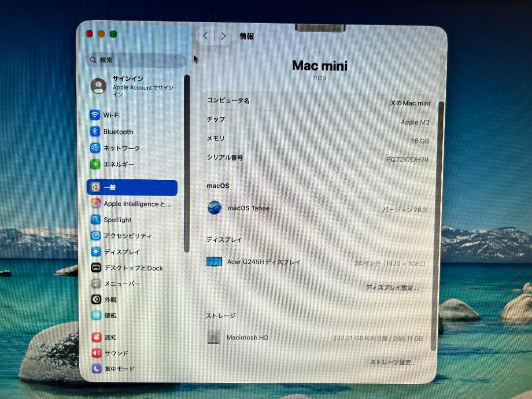
Task: Click the macOS Tahoe version icon
Action: 214,208
